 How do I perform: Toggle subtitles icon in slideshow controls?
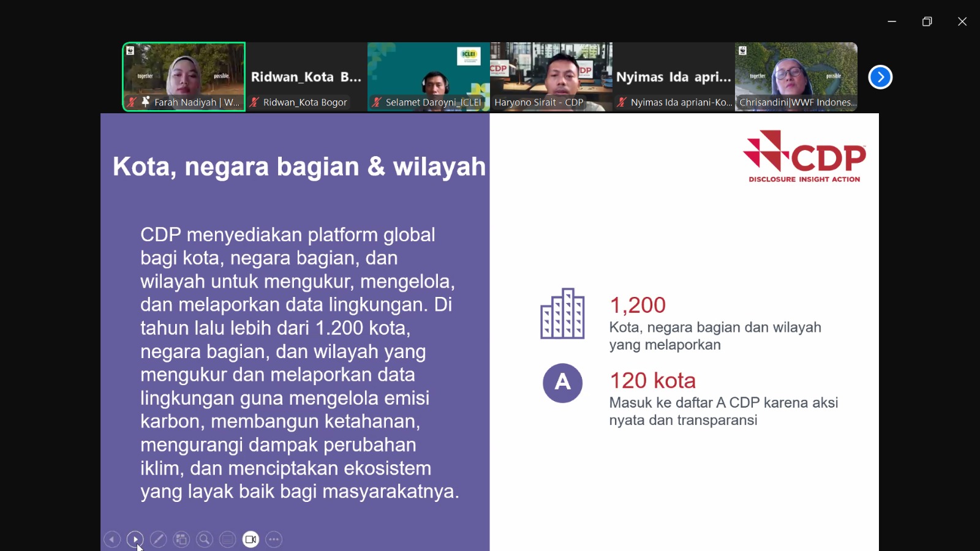(x=228, y=539)
